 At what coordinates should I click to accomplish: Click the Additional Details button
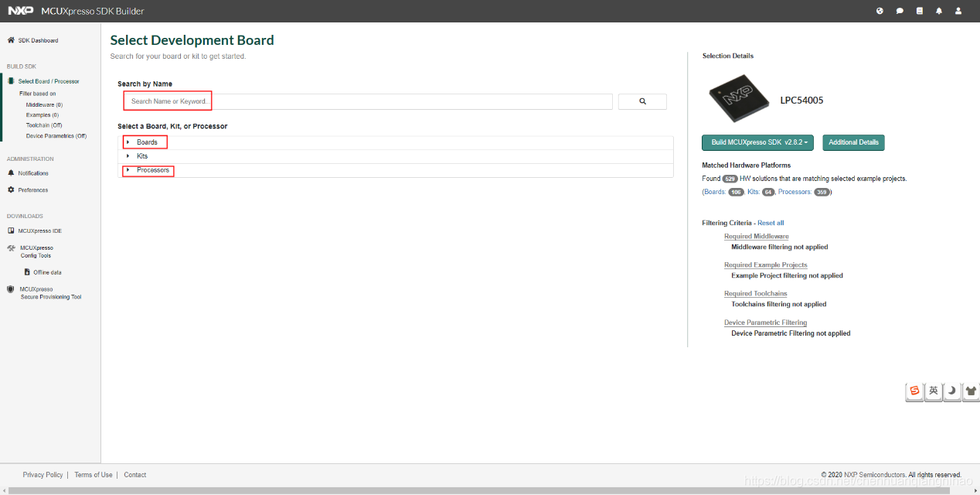[853, 142]
